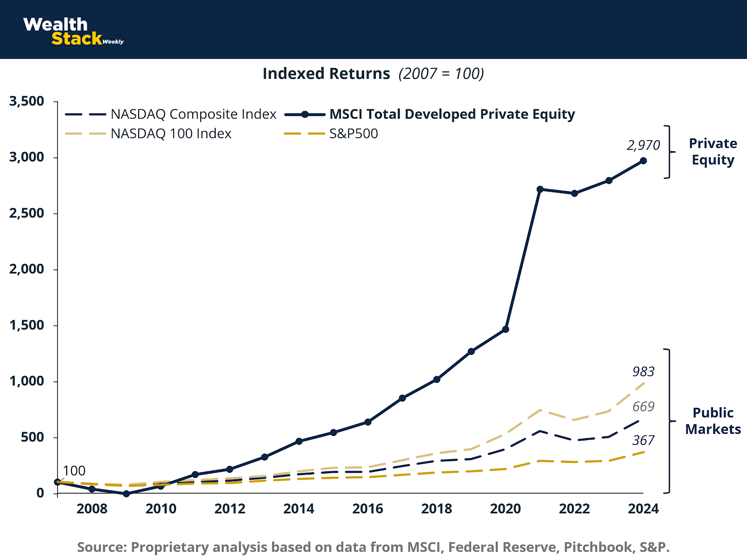
Task: Click the 2,970 end value label
Action: (x=643, y=146)
